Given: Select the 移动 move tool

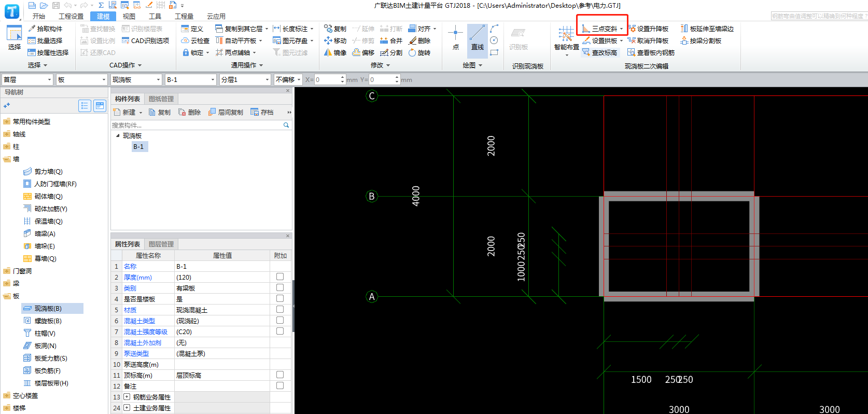Looking at the screenshot, I should (x=335, y=40).
